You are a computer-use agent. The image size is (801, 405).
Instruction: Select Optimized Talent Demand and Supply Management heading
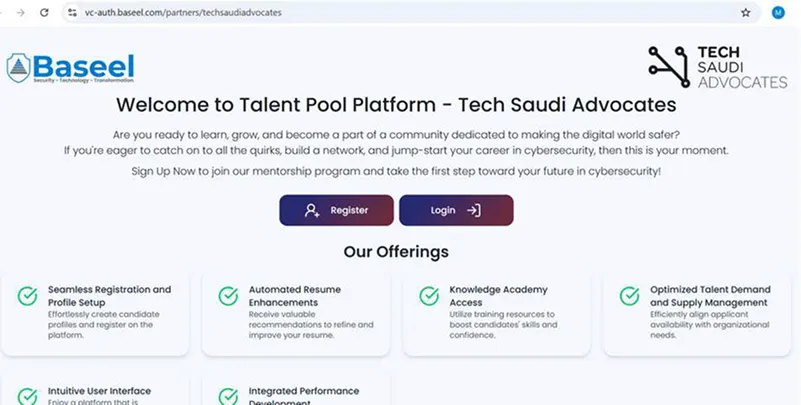click(708, 295)
